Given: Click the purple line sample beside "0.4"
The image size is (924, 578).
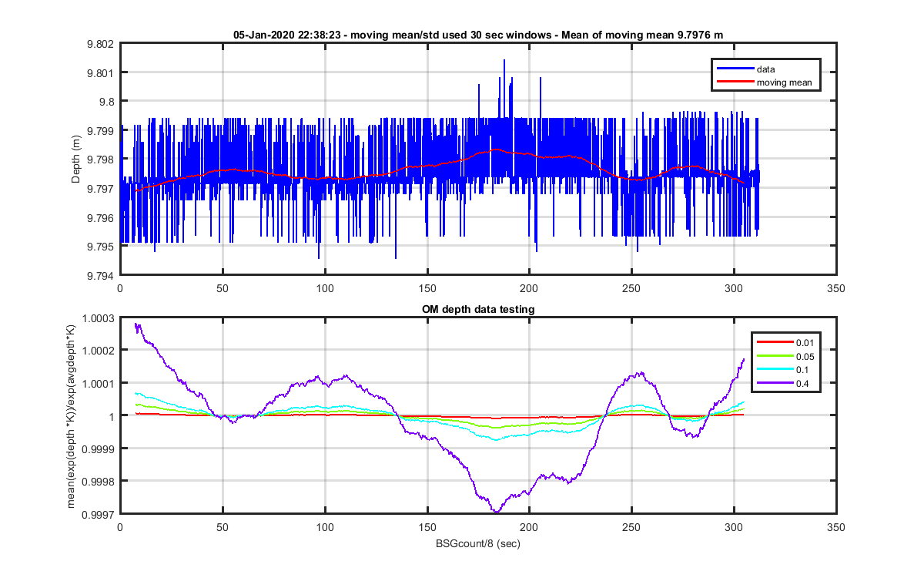Looking at the screenshot, I should (775, 382).
